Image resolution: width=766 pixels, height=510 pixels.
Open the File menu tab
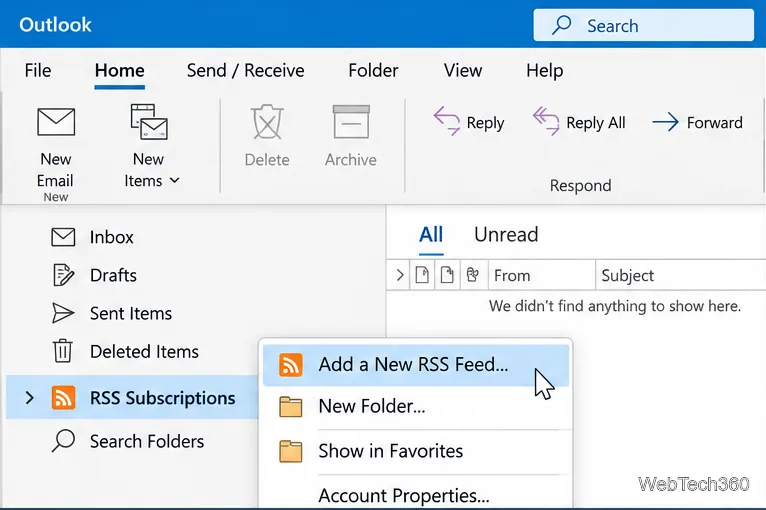coord(38,70)
